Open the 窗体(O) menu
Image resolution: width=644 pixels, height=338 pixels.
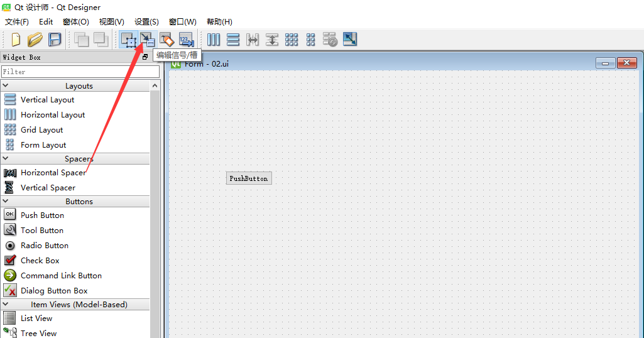[76, 22]
